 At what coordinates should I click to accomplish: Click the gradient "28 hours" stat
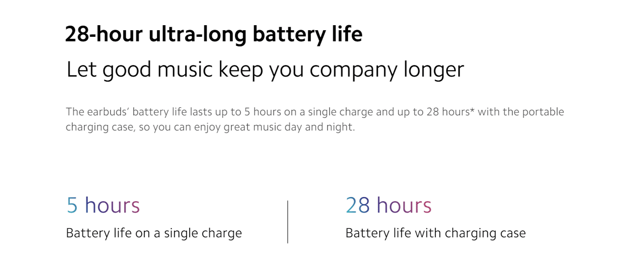[x=388, y=205]
